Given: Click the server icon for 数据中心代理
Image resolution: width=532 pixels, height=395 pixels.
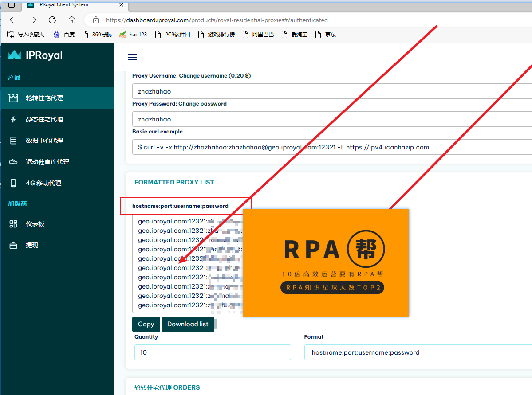Looking at the screenshot, I should [13, 141].
